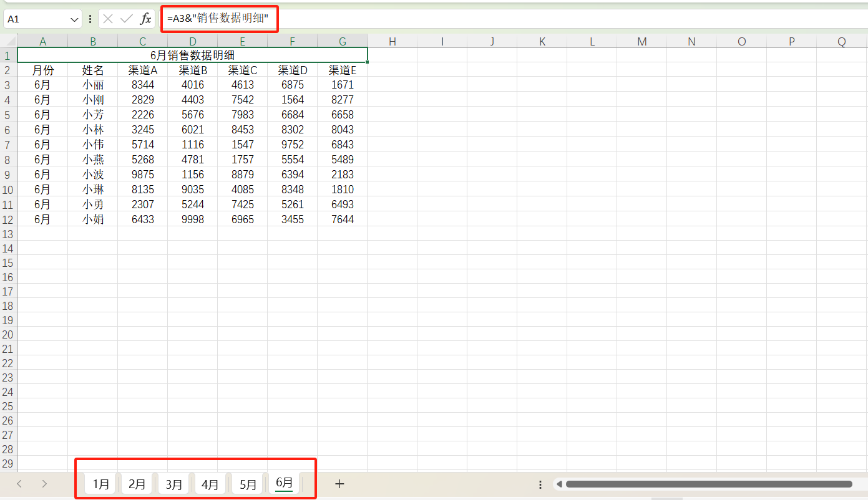Click the next sheet navigation arrow
This screenshot has width=868, height=500.
click(x=44, y=484)
